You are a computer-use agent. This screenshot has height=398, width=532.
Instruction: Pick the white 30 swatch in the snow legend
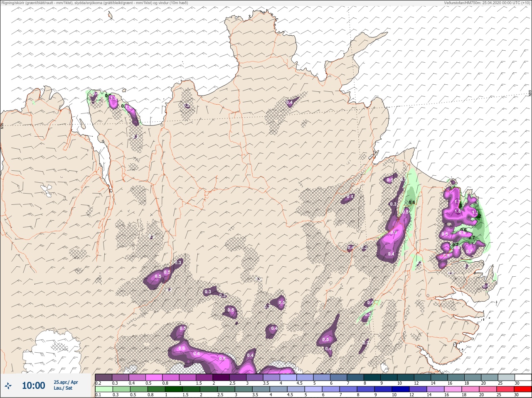tap(523, 377)
